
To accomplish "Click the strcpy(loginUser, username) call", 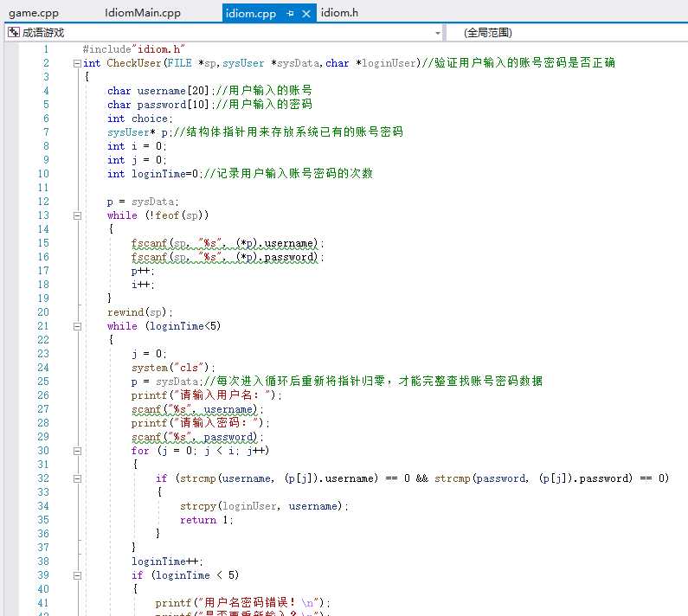I will pyautogui.click(x=264, y=506).
